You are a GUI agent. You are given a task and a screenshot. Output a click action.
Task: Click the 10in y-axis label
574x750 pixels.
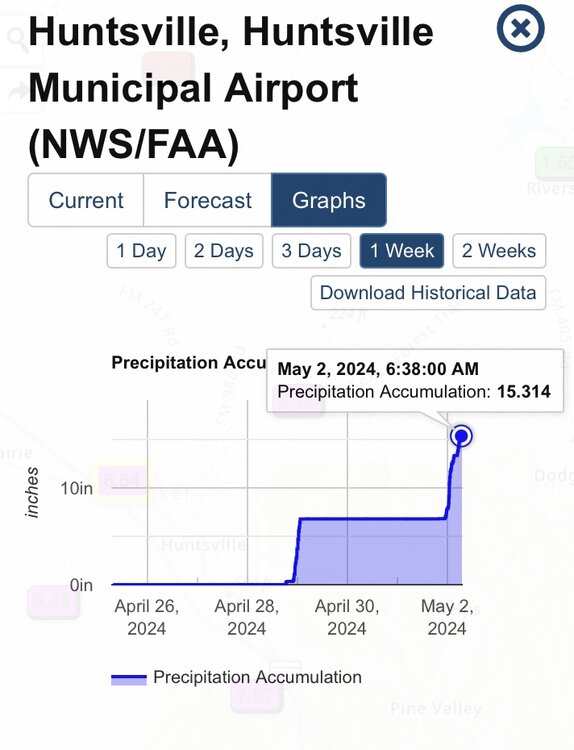click(77, 488)
